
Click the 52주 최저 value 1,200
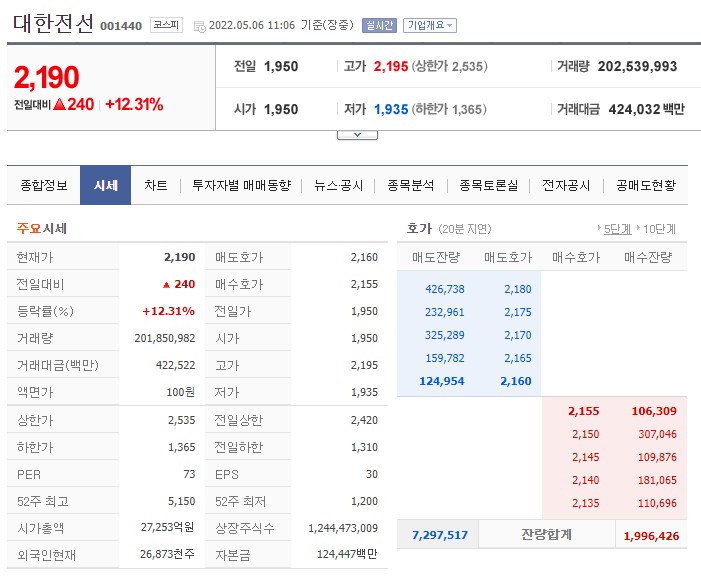[364, 502]
